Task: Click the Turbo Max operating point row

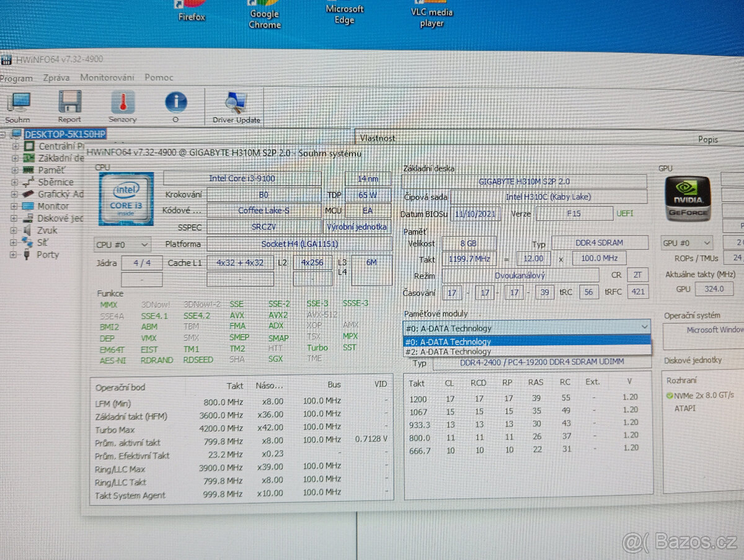Action: pos(242,429)
